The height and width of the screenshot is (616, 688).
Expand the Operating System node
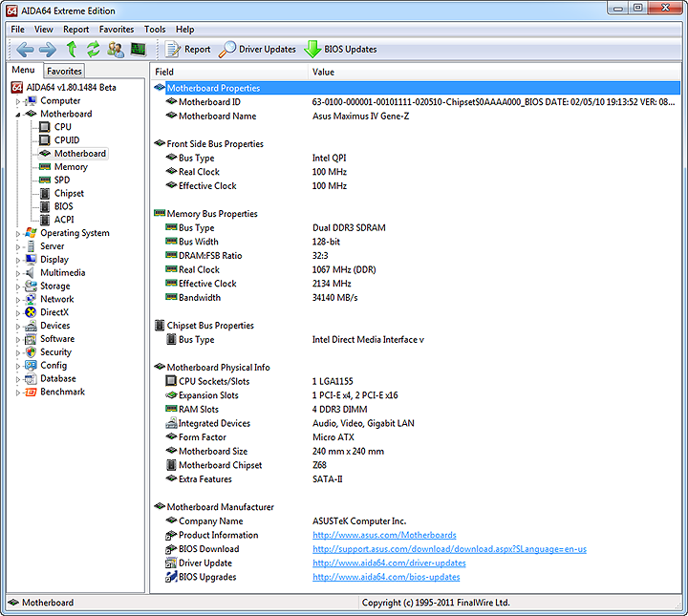pos(18,234)
